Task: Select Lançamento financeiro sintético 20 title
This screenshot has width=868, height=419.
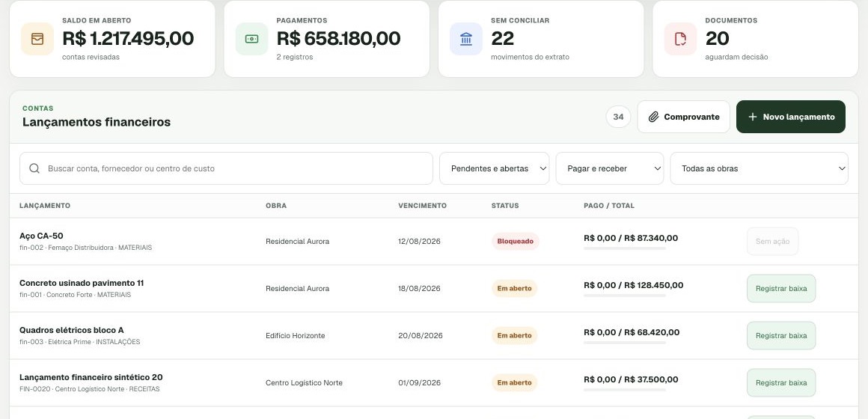Action: [x=91, y=377]
